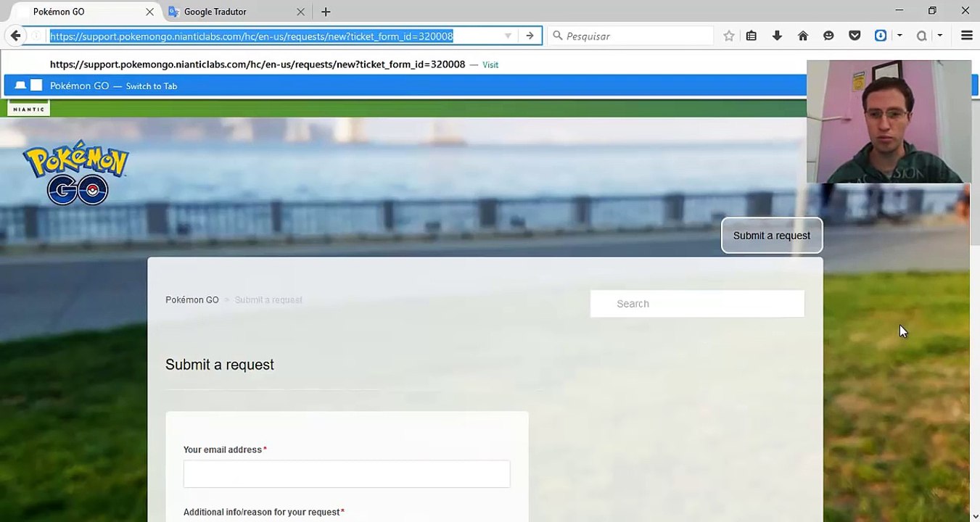
Task: Expand the gray extension dropdown arrow
Action: click(x=939, y=36)
